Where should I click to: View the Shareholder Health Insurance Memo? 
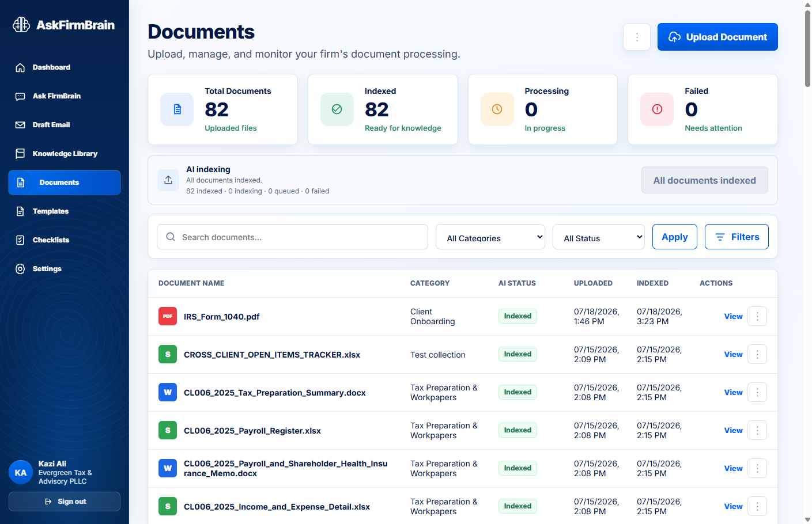pos(733,468)
